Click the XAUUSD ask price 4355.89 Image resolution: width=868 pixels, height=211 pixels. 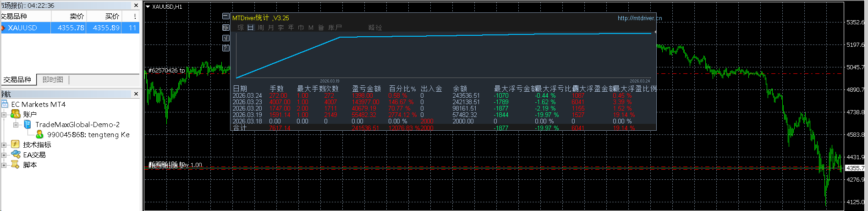pyautogui.click(x=106, y=28)
